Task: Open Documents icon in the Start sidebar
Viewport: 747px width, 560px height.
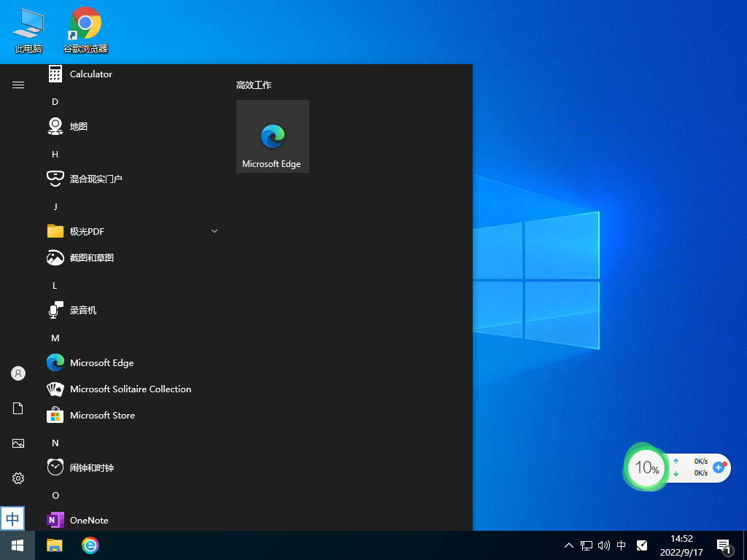Action: tap(18, 408)
